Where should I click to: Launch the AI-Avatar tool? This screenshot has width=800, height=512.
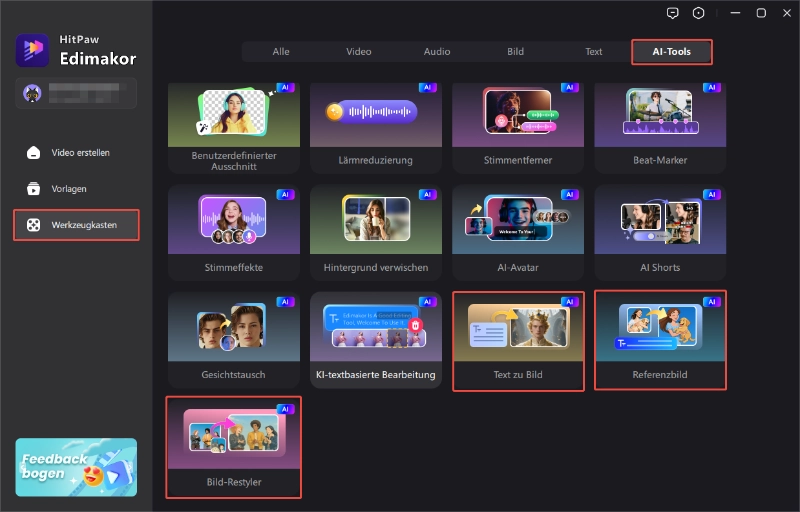point(518,233)
